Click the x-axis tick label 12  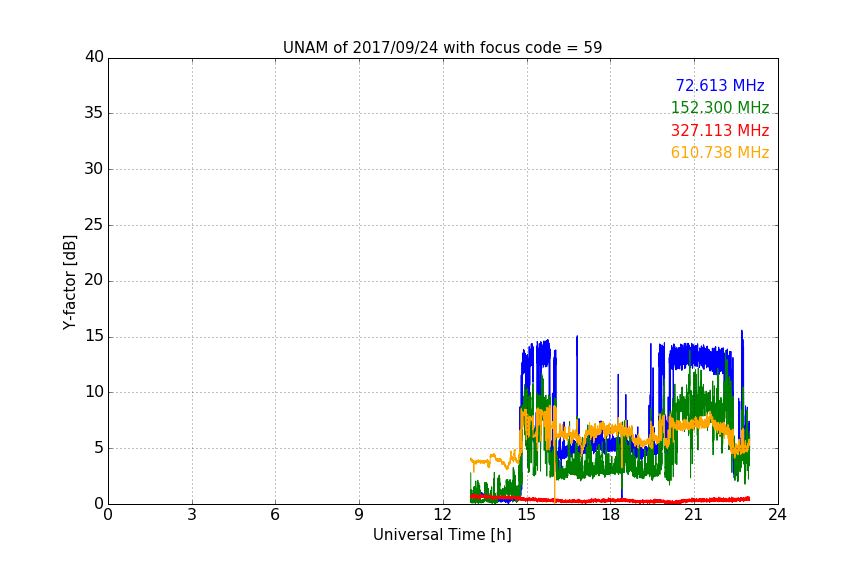[443, 515]
